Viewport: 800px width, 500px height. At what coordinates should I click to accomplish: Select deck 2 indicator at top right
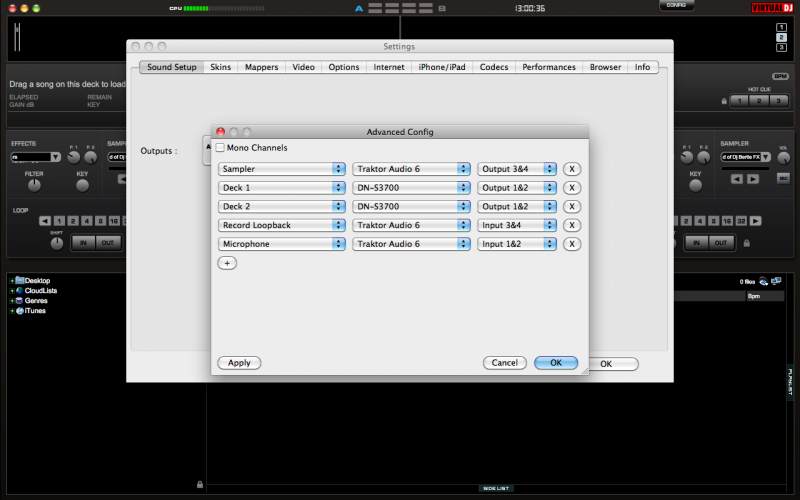(781, 36)
